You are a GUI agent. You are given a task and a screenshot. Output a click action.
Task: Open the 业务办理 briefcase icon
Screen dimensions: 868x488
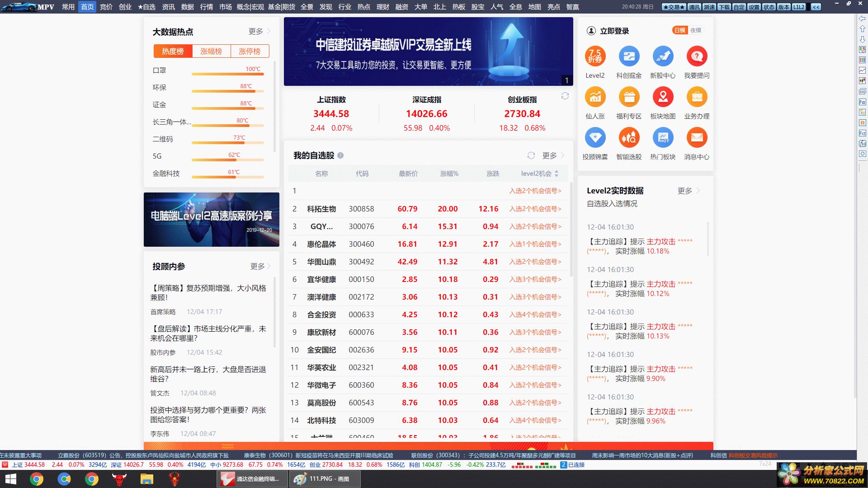(x=697, y=97)
